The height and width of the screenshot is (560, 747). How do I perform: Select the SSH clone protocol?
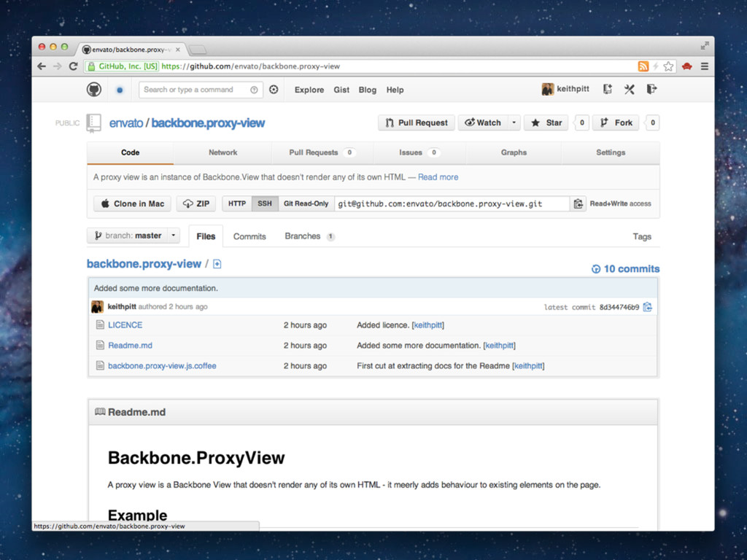(x=265, y=204)
